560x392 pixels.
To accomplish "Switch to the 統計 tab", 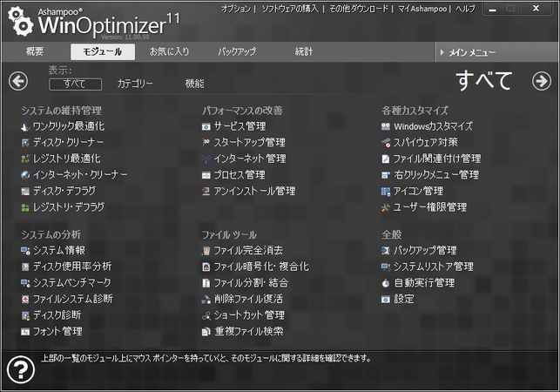I will (304, 51).
